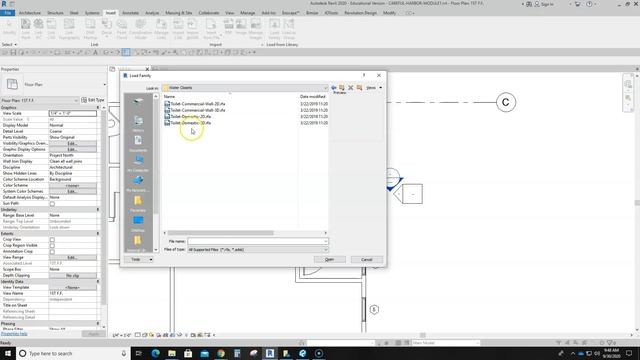The image size is (640, 360).
Task: Click the horizontal scrollbar in file list
Action: 221,233
